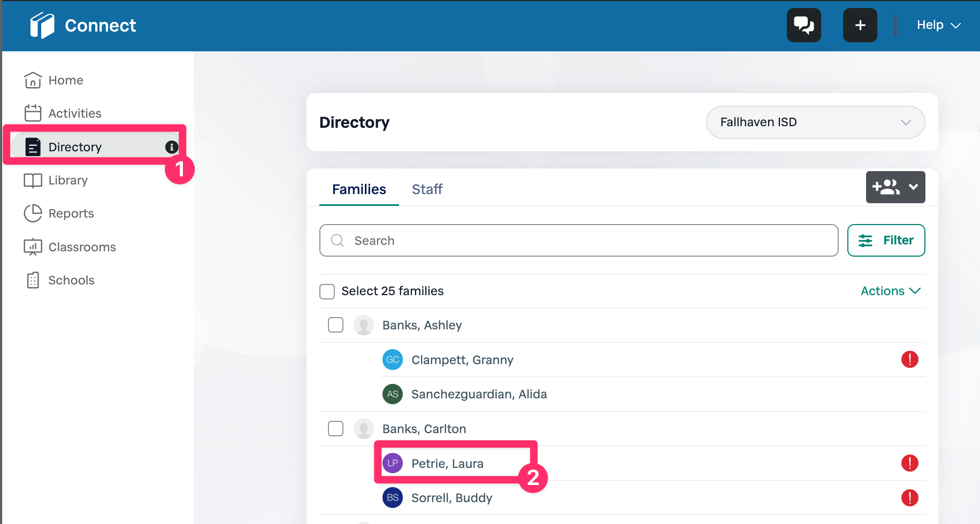
Task: Select the Banks, Carlton family checkbox
Action: click(x=335, y=429)
